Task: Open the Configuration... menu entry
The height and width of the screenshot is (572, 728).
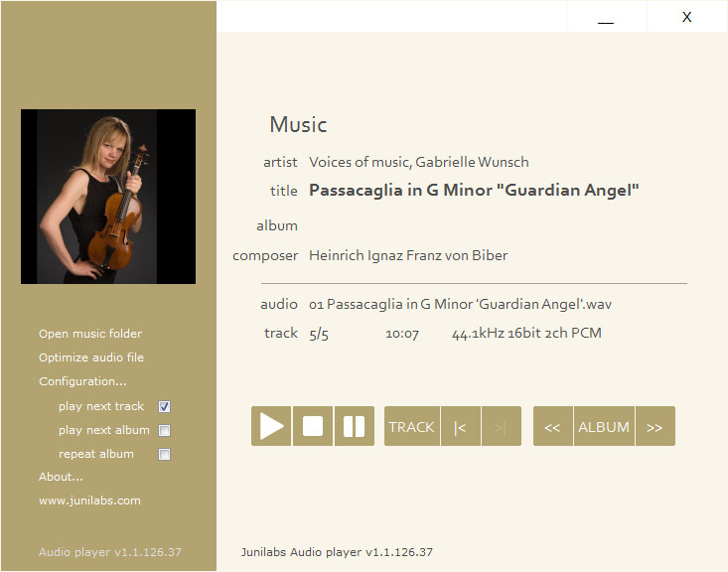Action: pyautogui.click(x=82, y=381)
